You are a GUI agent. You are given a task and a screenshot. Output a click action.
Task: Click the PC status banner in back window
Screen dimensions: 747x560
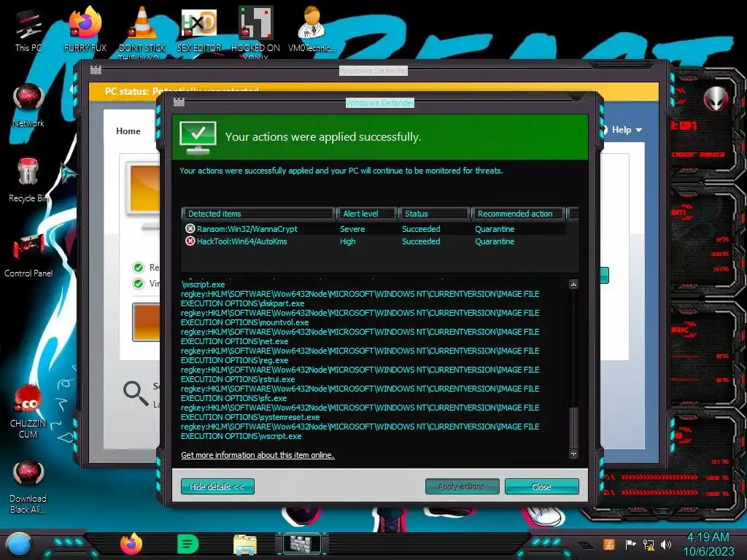(374, 90)
